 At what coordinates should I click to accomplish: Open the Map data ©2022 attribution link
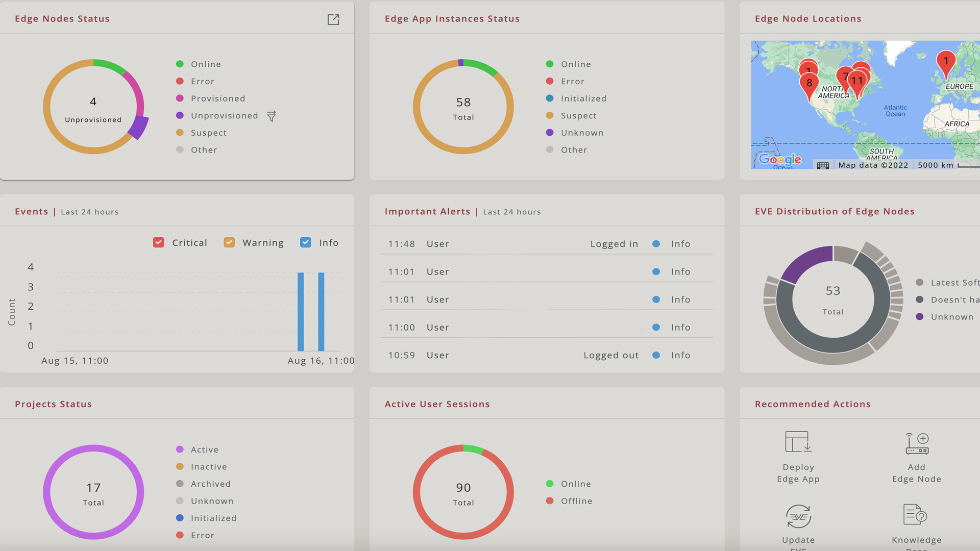pyautogui.click(x=873, y=165)
